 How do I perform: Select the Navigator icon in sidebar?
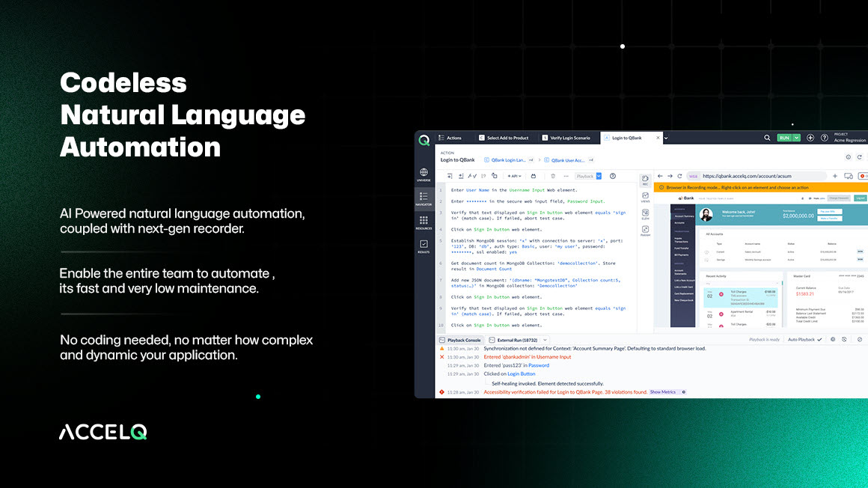424,197
